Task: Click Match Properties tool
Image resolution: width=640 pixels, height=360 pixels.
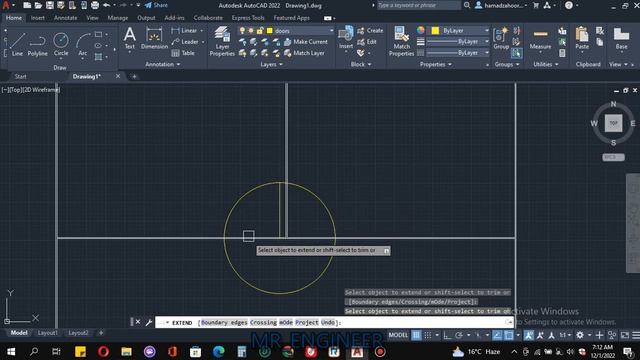Action: (x=401, y=41)
